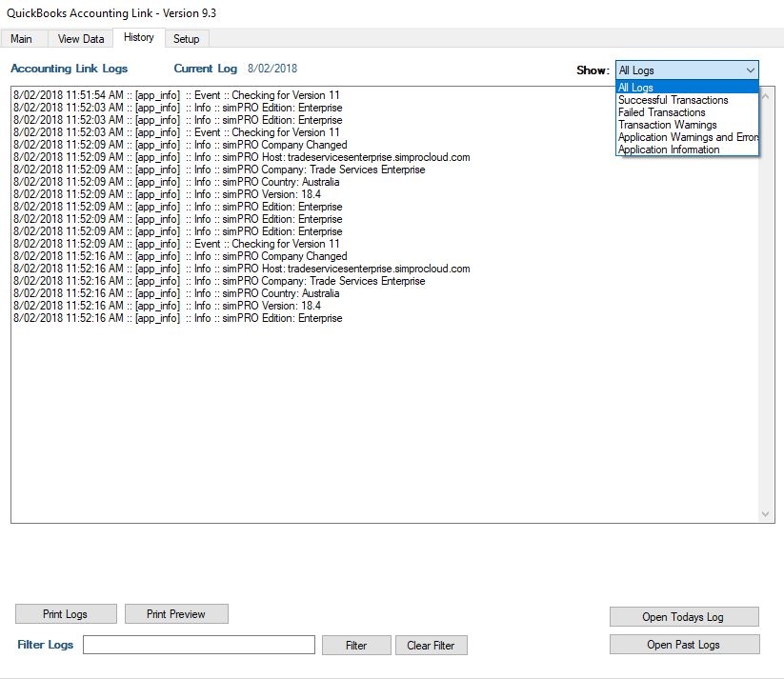Go to the Setup tab

coord(186,39)
